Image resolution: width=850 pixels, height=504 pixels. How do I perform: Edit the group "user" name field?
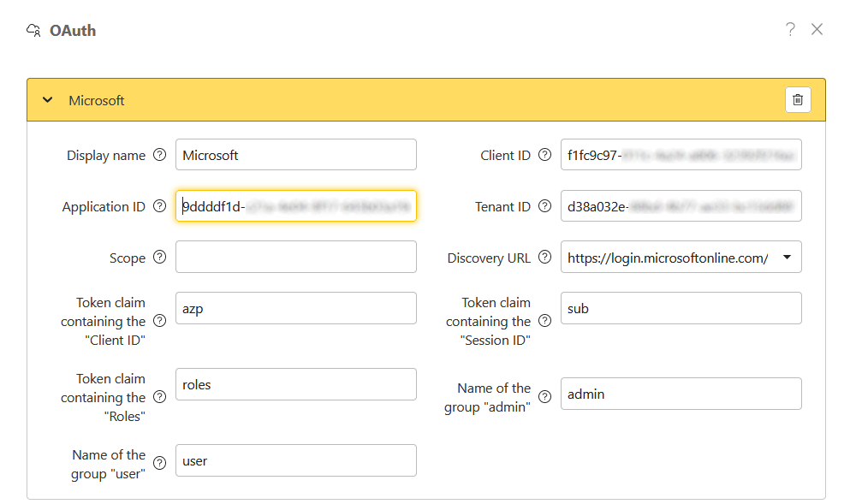(x=295, y=460)
